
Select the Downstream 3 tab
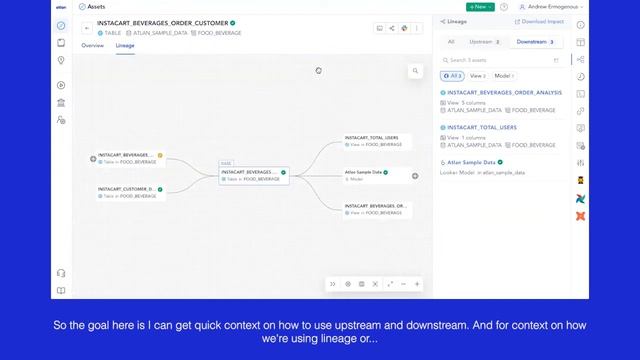(535, 42)
